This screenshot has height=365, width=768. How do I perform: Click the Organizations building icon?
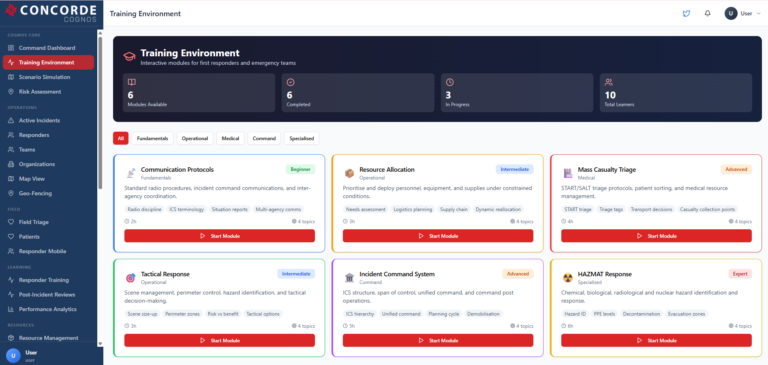11,164
